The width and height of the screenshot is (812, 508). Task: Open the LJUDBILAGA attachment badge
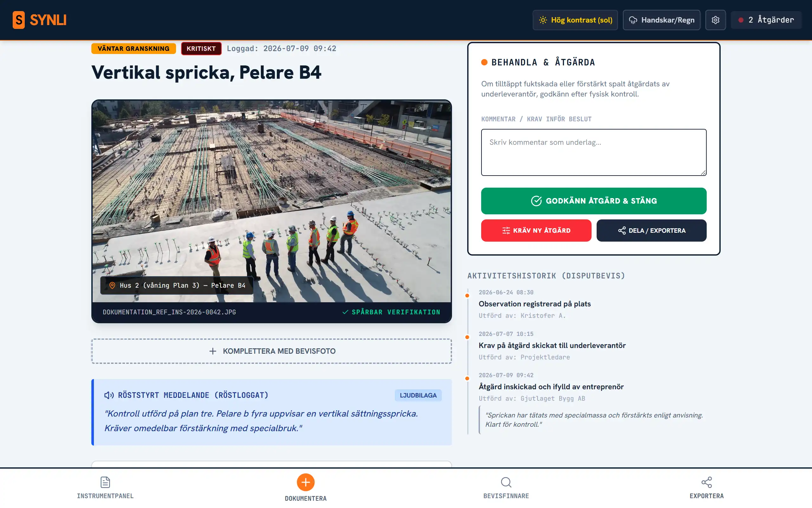pos(418,395)
